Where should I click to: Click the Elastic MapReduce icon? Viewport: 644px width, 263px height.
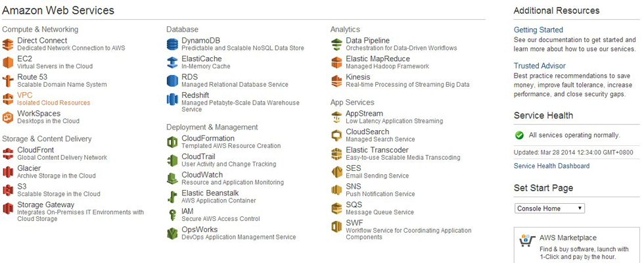tap(336, 62)
